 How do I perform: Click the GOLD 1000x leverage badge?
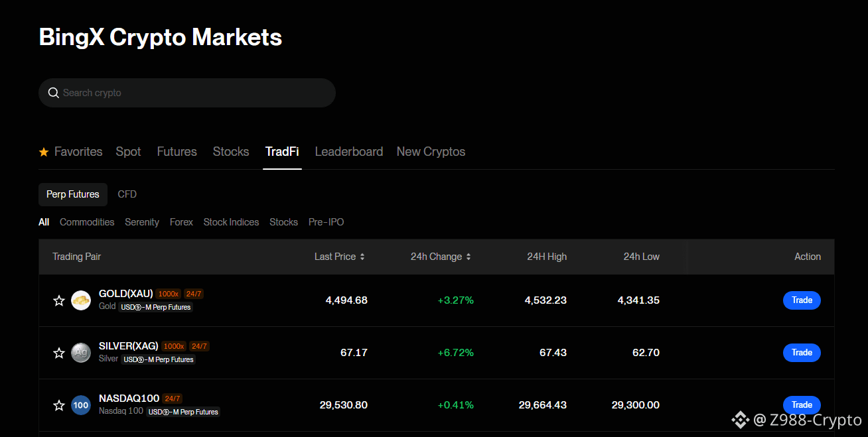click(x=169, y=294)
